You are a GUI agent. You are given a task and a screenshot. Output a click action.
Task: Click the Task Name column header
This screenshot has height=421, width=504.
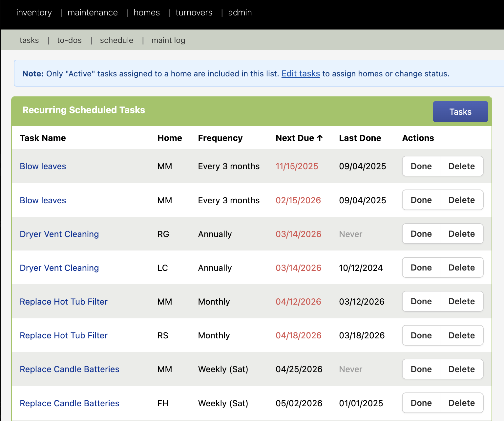click(x=43, y=138)
